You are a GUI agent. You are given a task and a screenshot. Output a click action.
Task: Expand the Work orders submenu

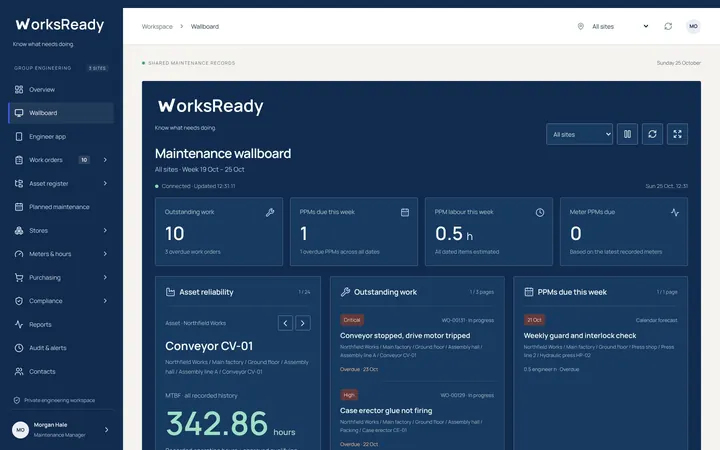105,160
